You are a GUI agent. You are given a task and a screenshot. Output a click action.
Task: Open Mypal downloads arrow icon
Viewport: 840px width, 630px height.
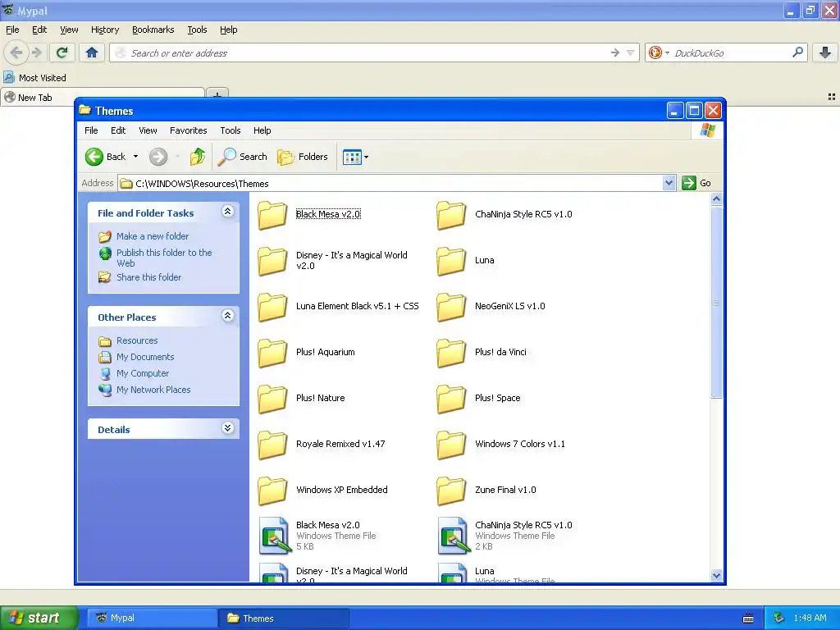(825, 52)
